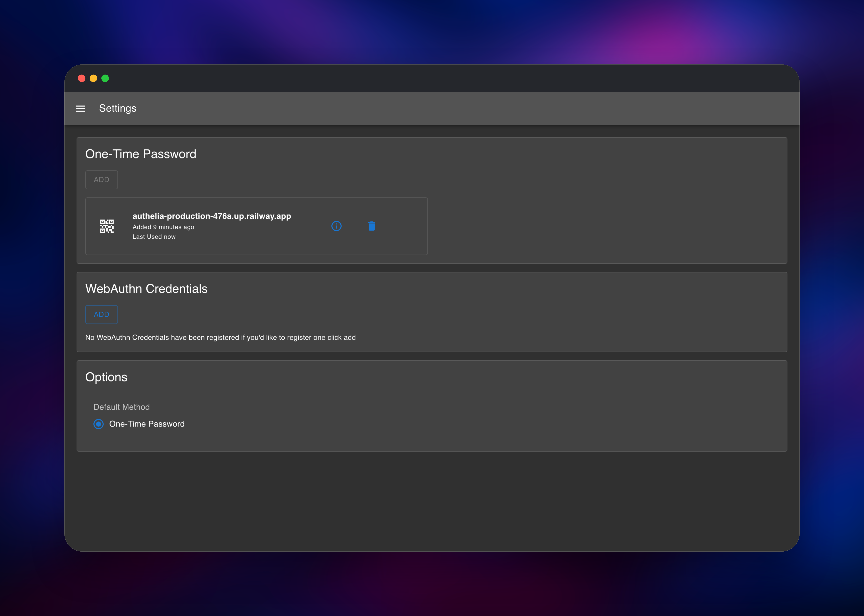Maximize the window with green button
864x616 pixels.
click(x=105, y=78)
